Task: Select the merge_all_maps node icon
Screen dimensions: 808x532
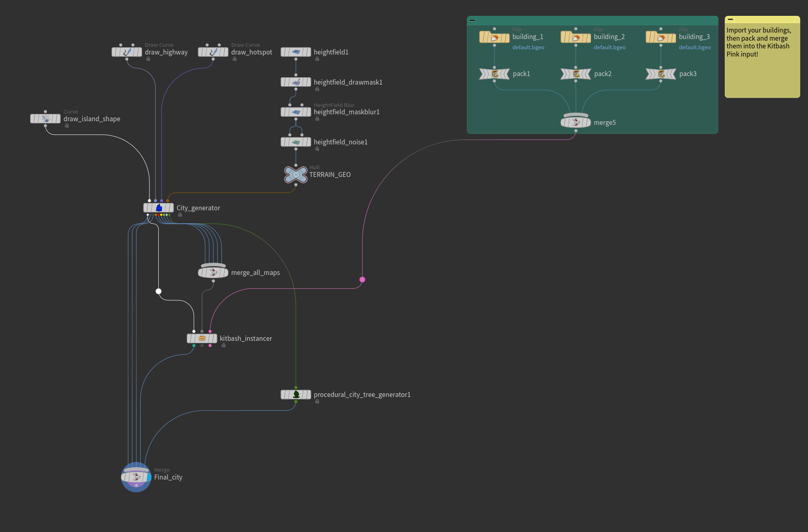Action: [x=213, y=273]
